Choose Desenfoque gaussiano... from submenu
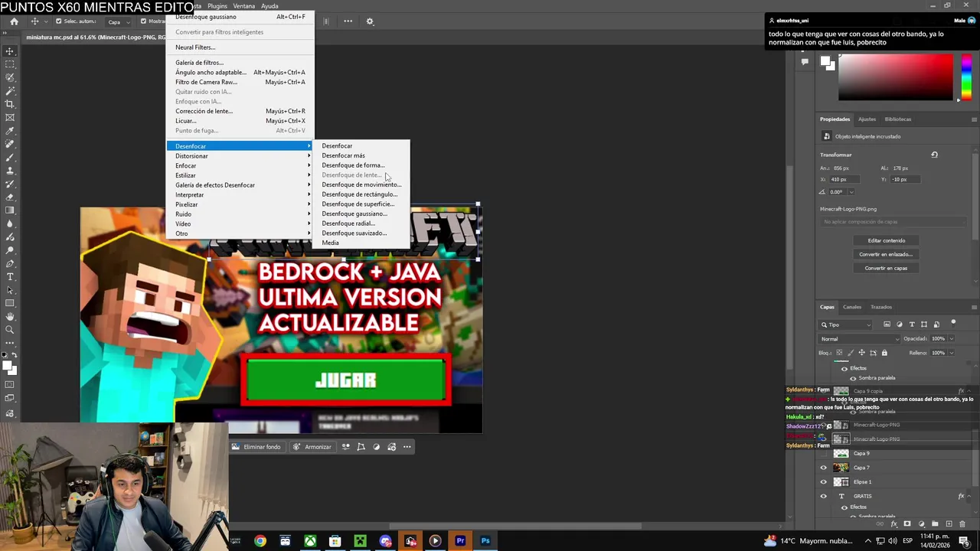The image size is (980, 551). point(354,214)
